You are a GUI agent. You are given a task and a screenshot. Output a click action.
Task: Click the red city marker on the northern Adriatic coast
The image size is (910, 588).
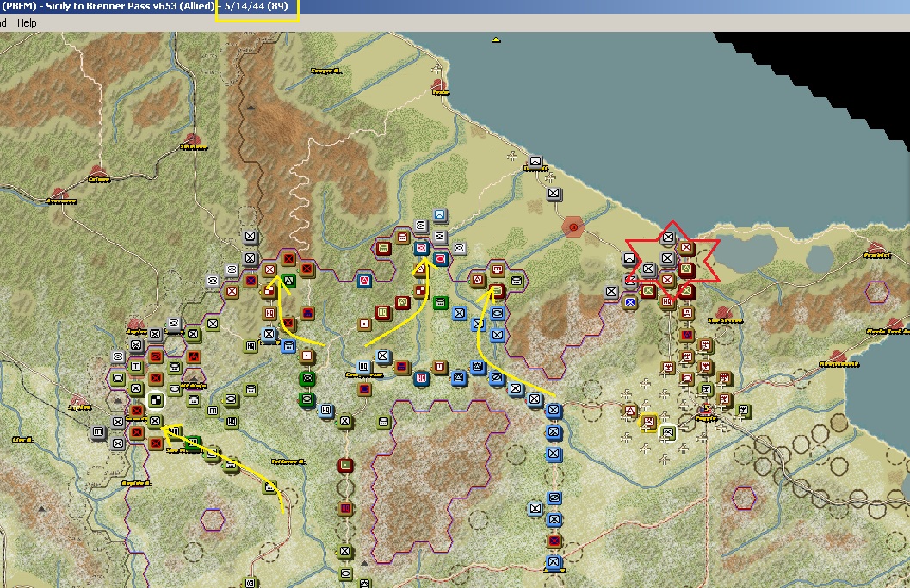440,87
